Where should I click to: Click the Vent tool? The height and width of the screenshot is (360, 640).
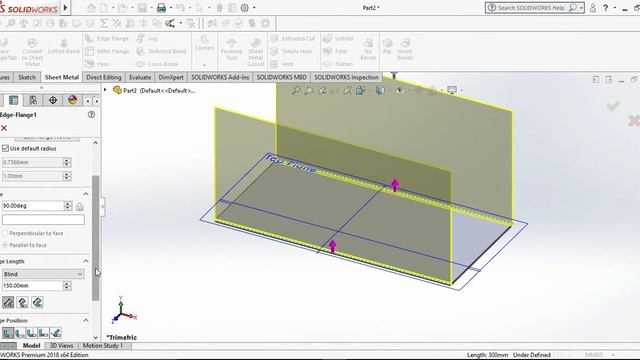(282, 64)
